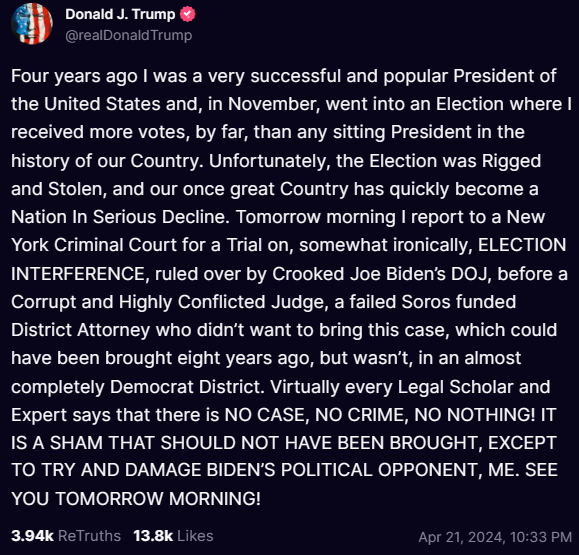The height and width of the screenshot is (555, 579).
Task: Open the Donald J. Trump display name
Action: pos(120,14)
